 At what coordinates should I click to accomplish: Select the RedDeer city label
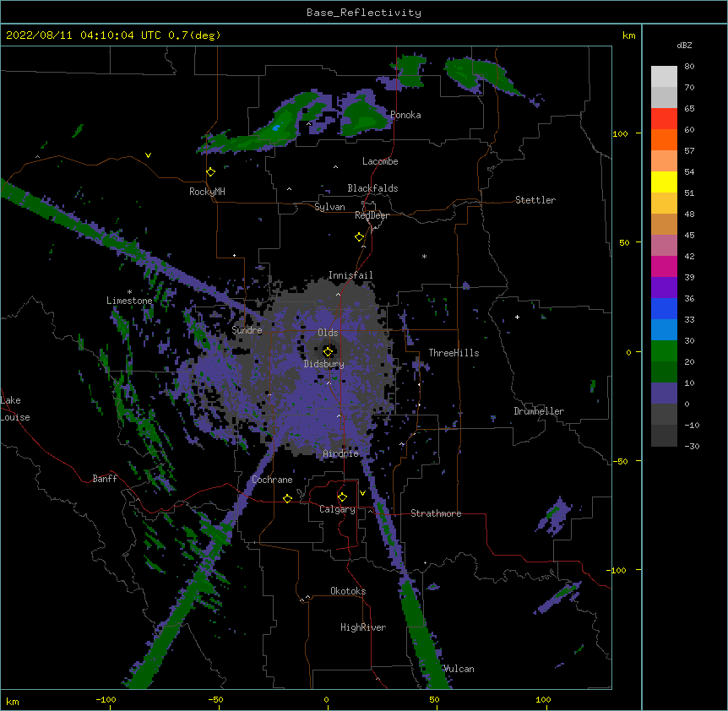point(372,215)
